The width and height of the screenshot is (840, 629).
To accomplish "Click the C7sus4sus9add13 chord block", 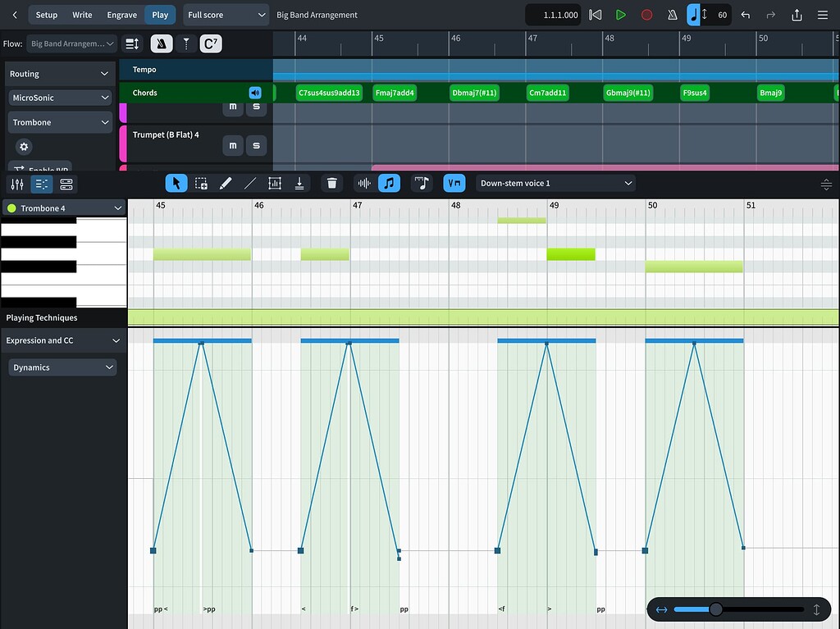I will coord(329,93).
